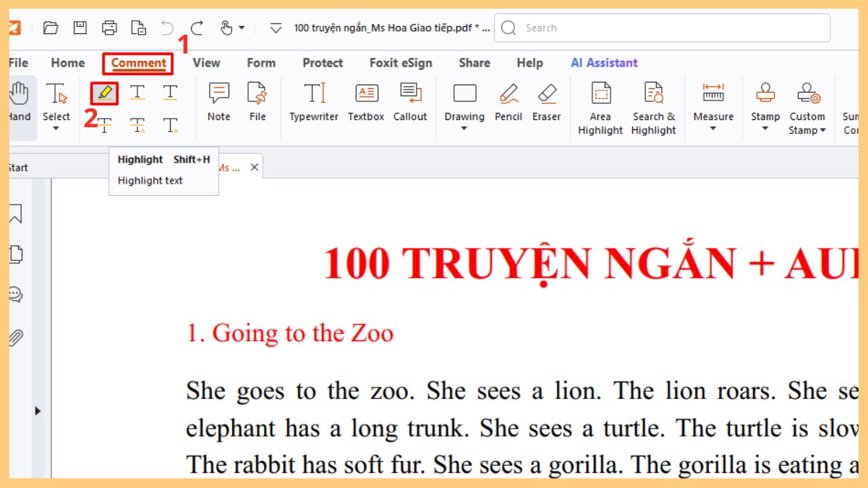Open the AI Assistant tab

pos(604,63)
